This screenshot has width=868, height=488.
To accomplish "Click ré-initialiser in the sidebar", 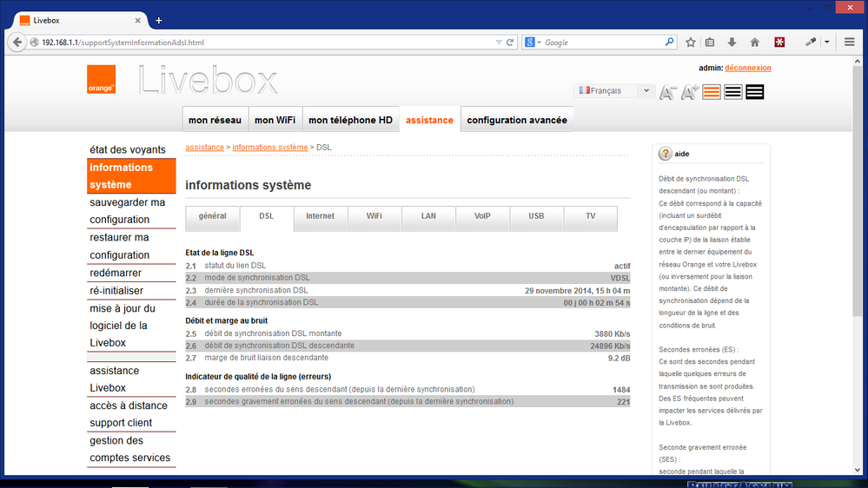I will (131, 291).
